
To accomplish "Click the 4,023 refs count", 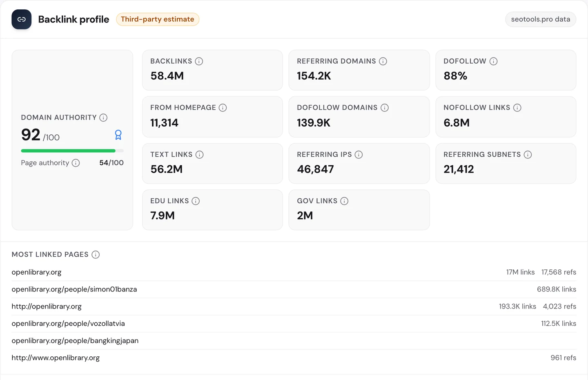I will coord(559,307).
